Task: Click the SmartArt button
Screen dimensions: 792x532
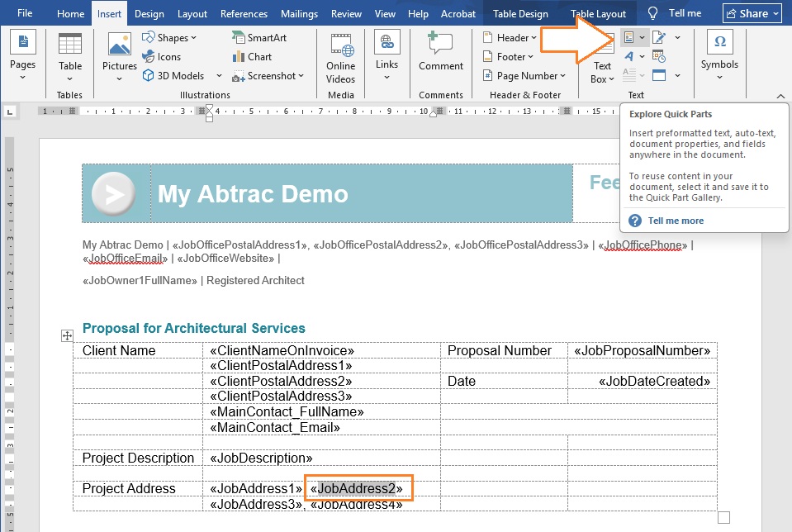Action: click(259, 38)
